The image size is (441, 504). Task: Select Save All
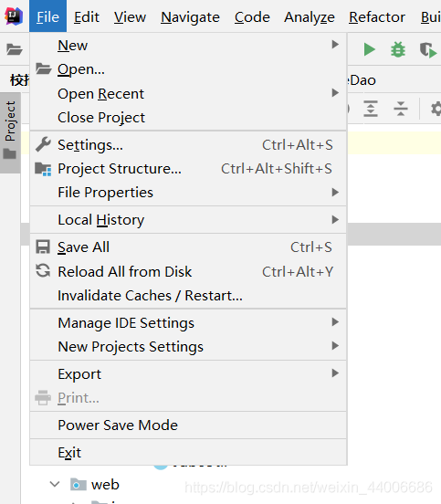click(x=188, y=247)
